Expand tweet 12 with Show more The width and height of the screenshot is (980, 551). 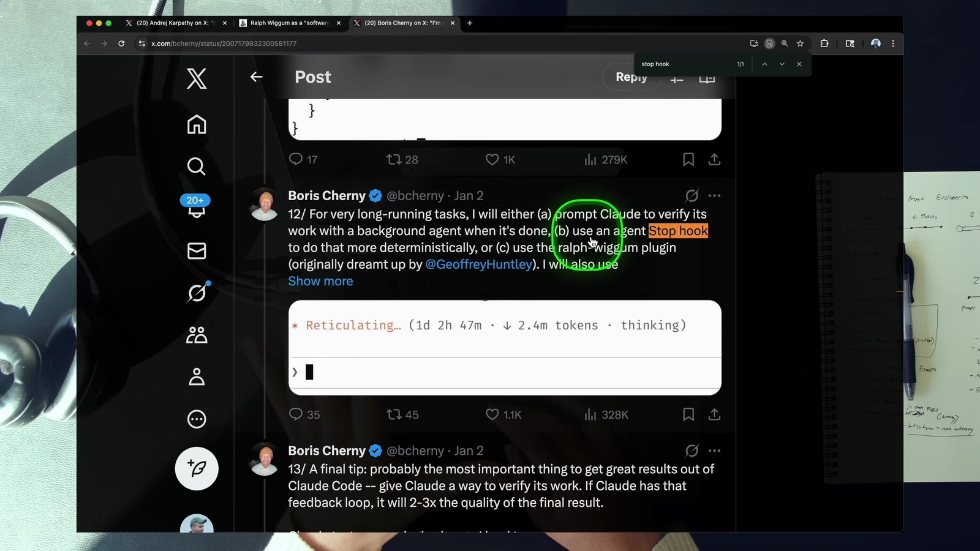[320, 281]
